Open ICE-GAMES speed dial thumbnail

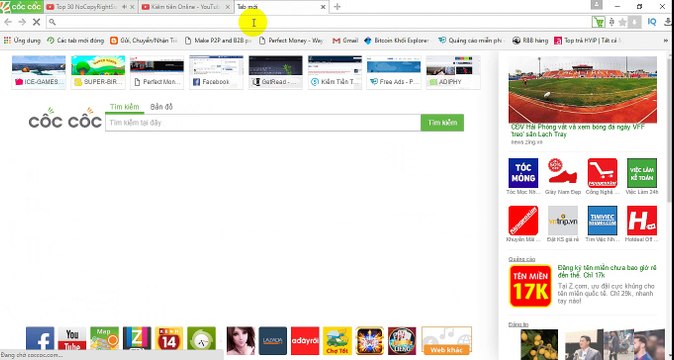[39, 72]
